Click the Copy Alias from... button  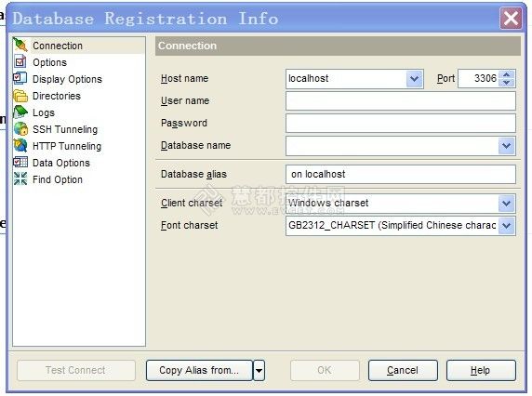199,370
